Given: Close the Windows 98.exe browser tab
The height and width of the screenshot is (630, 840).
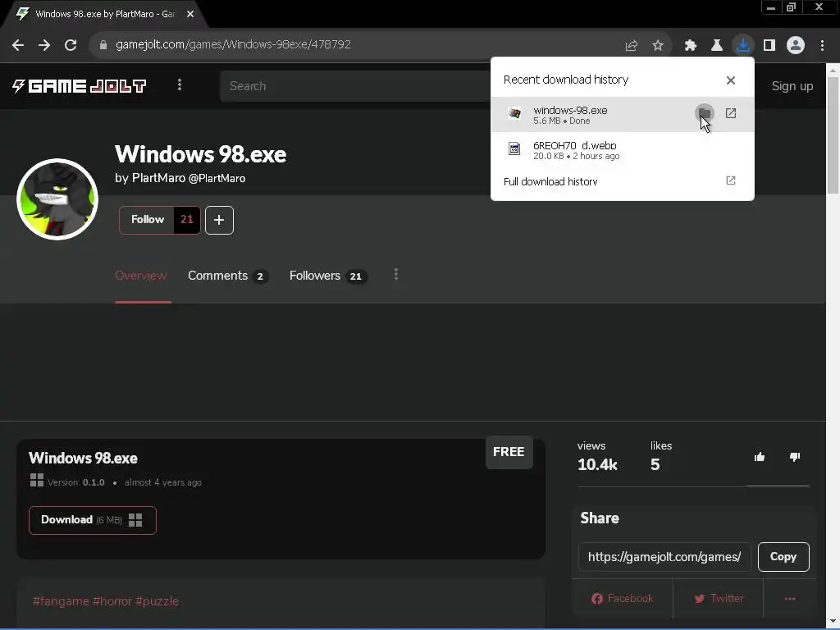Looking at the screenshot, I should [x=190, y=14].
